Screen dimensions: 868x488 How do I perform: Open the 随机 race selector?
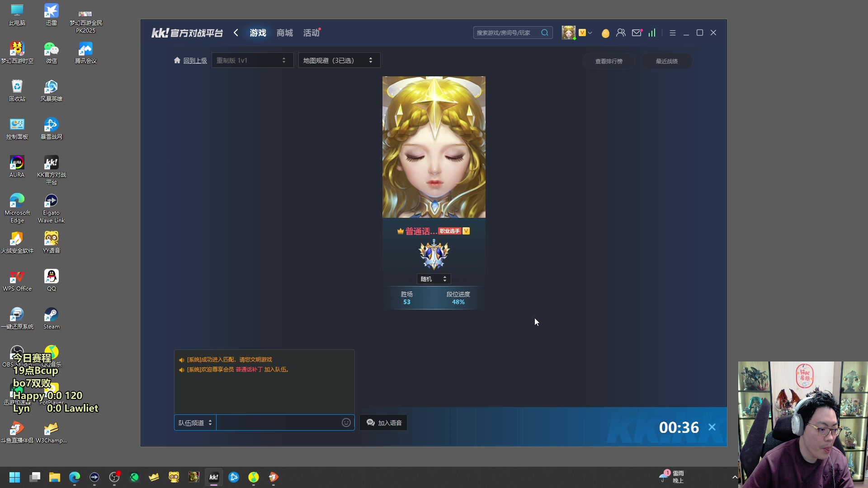434,279
